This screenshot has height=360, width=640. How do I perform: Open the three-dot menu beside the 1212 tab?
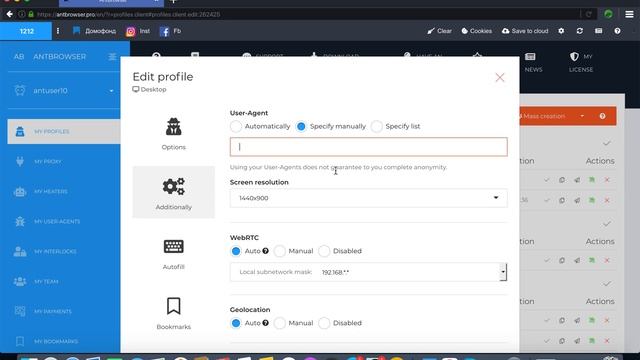pyautogui.click(x=58, y=31)
